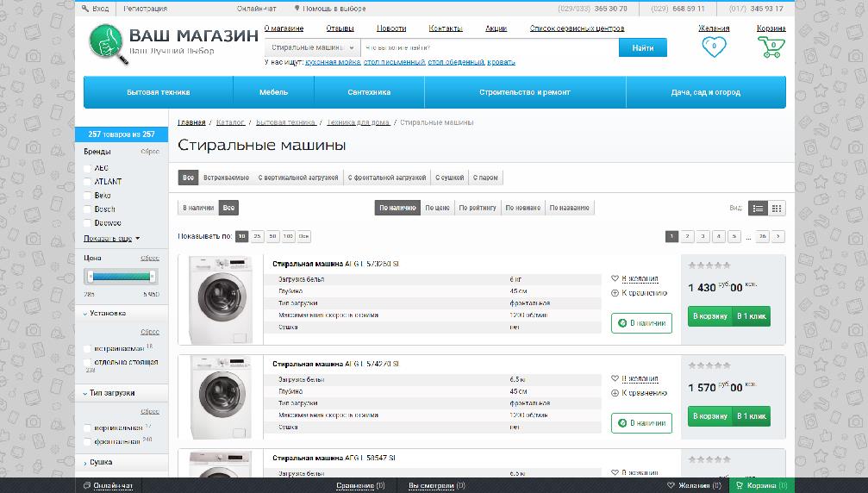Click heart icon for AEG 1 430 руб washer

(x=615, y=278)
